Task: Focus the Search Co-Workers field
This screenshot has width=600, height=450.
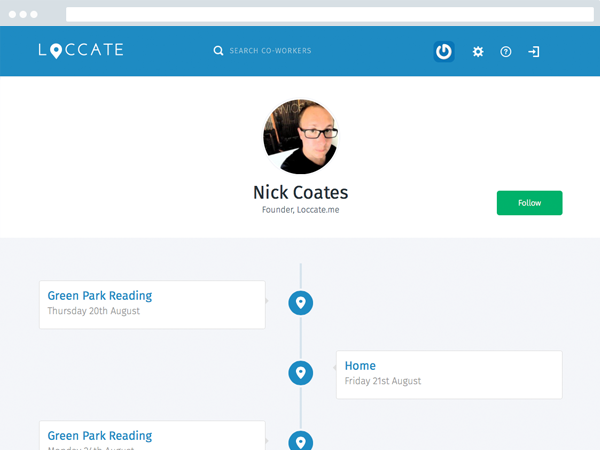Action: pyautogui.click(x=270, y=51)
